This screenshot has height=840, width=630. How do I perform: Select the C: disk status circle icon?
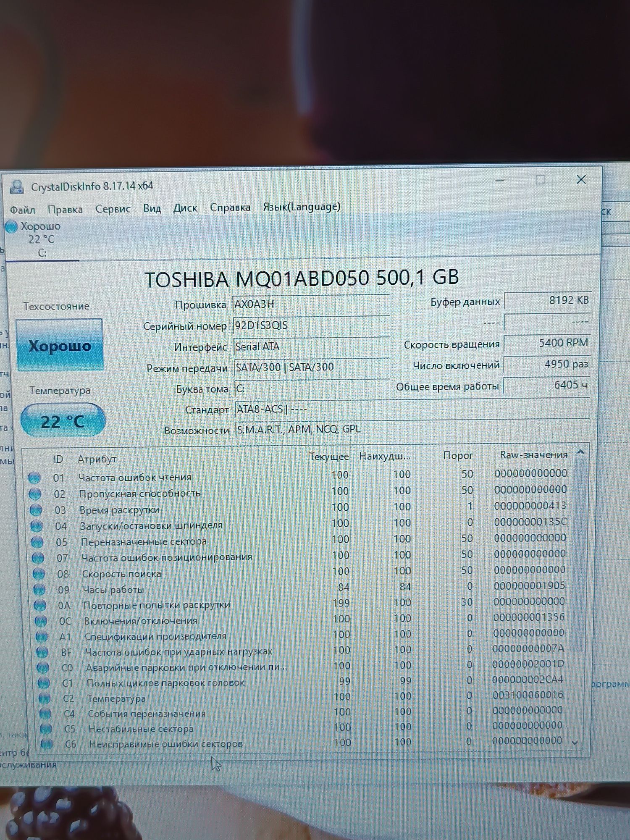click(x=11, y=227)
